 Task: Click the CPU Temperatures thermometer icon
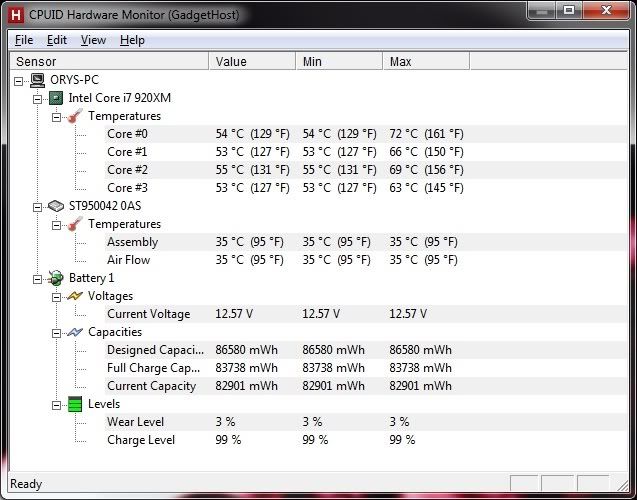75,116
